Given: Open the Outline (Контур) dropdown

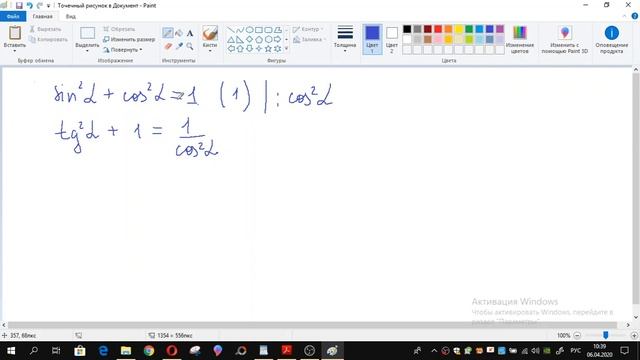Looking at the screenshot, I should pos(309,29).
